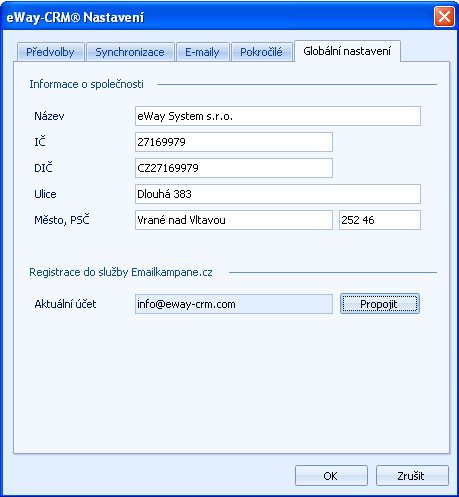The image size is (459, 497).
Task: Click the Aktuální účet email field
Action: pyautogui.click(x=234, y=304)
